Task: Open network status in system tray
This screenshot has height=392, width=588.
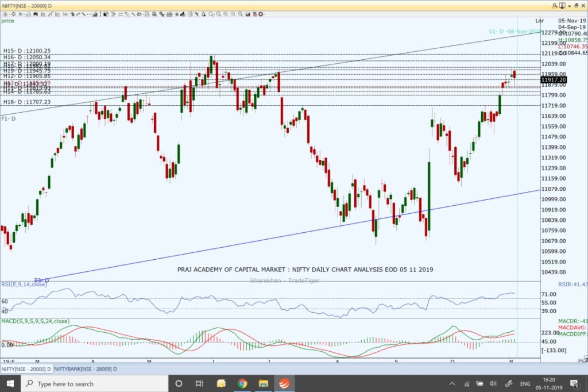Action: point(466,383)
